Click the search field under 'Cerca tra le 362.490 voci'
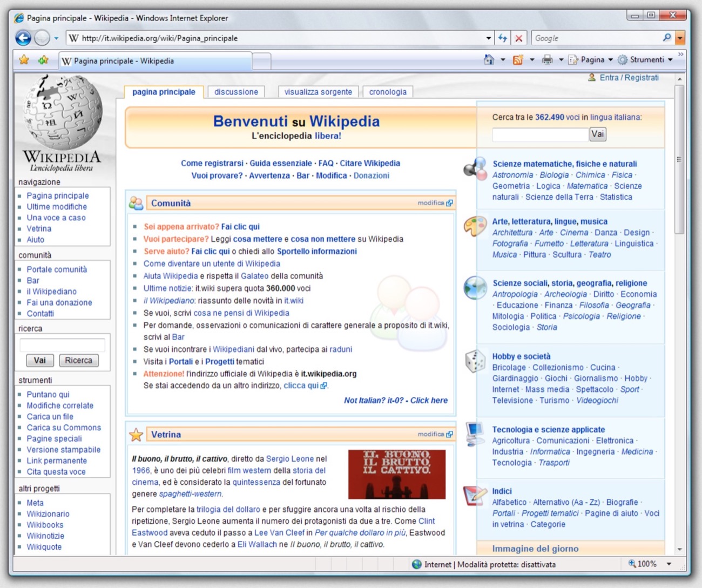 pyautogui.click(x=540, y=134)
